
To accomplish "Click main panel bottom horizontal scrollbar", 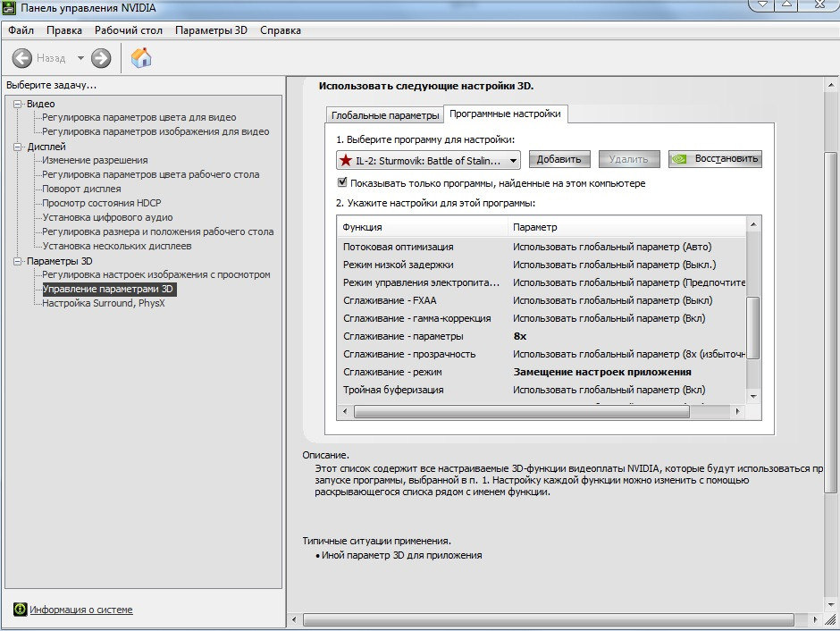I will 548,619.
